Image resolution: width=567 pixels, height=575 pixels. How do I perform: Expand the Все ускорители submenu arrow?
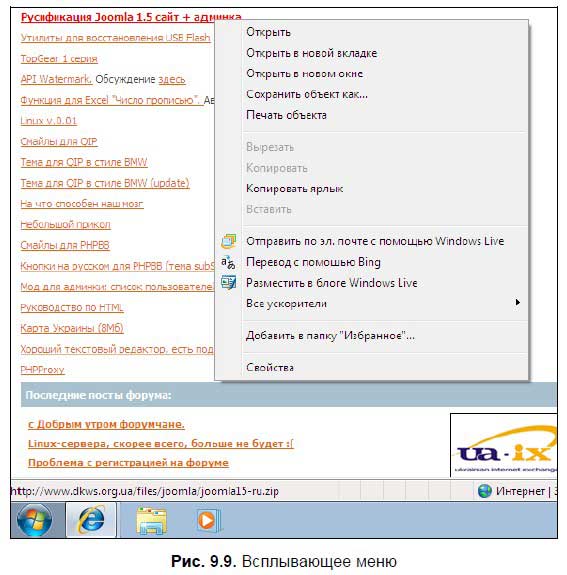click(x=517, y=303)
